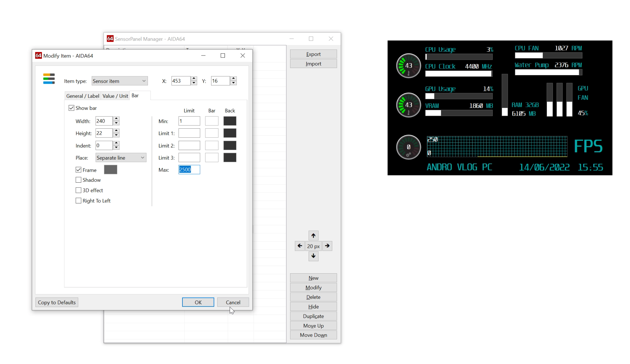Open the Limit 3 Back color swatch
The height and width of the screenshot is (364, 630).
point(230,158)
